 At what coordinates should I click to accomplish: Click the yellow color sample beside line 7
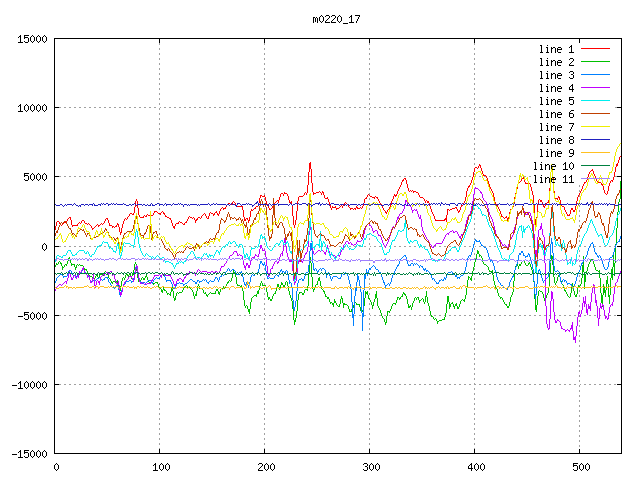595,127
